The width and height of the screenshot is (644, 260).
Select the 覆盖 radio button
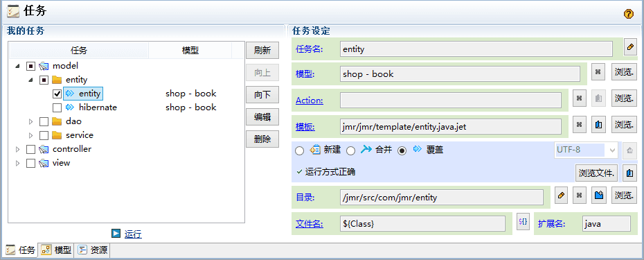tap(402, 150)
